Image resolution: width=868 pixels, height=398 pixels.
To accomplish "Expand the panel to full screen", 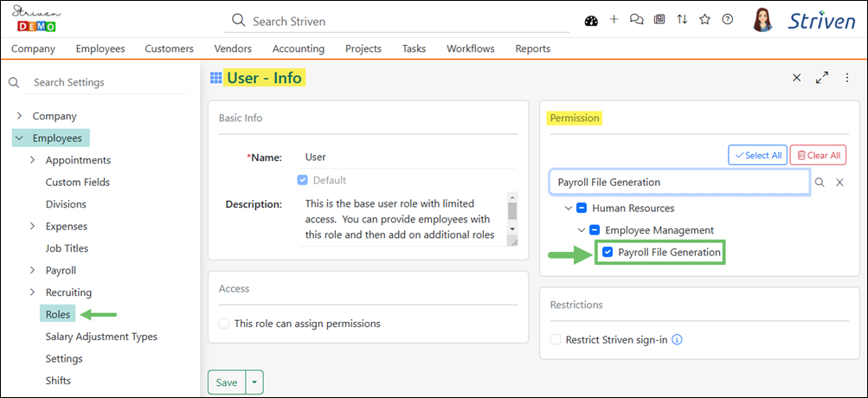I will pyautogui.click(x=822, y=78).
